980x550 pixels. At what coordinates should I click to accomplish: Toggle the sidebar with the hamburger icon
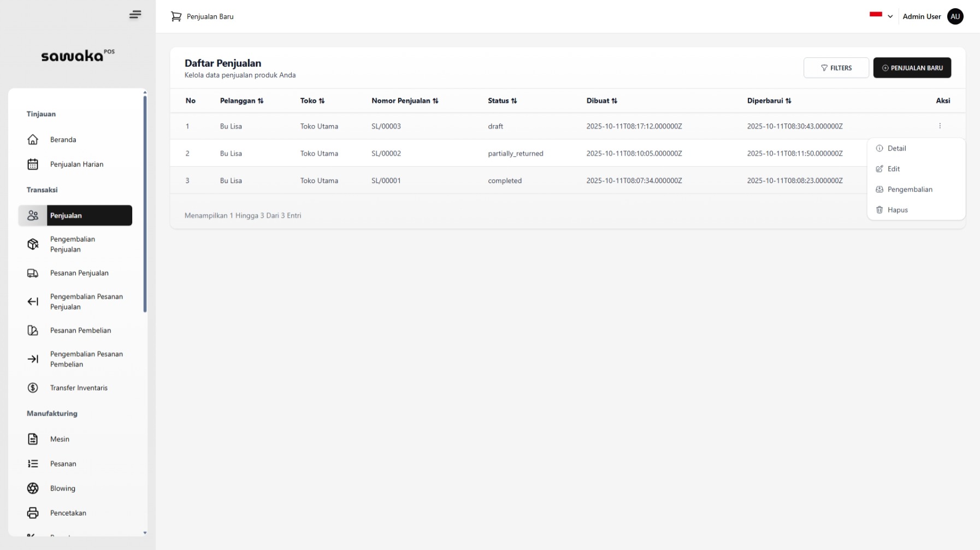tap(135, 15)
